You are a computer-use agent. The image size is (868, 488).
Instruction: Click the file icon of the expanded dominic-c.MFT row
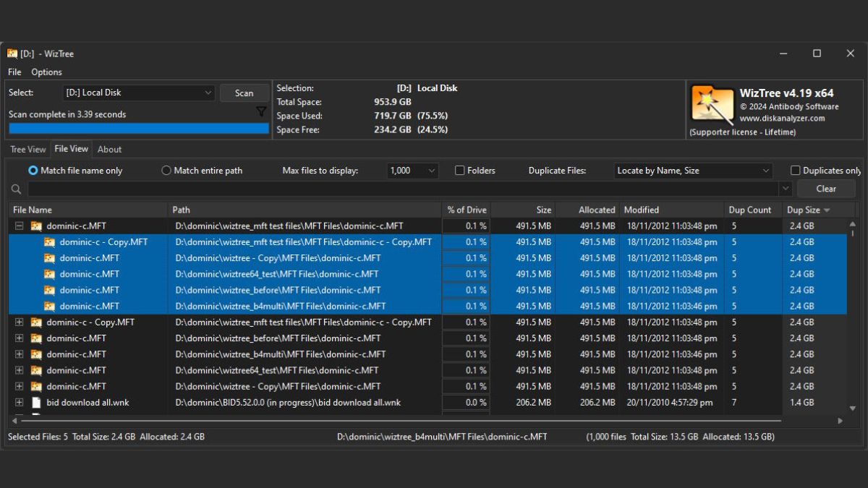pos(36,226)
